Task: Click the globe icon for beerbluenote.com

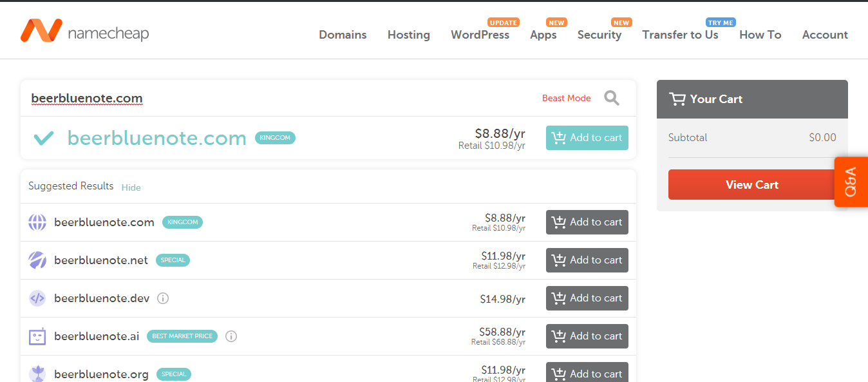Action: [x=37, y=222]
